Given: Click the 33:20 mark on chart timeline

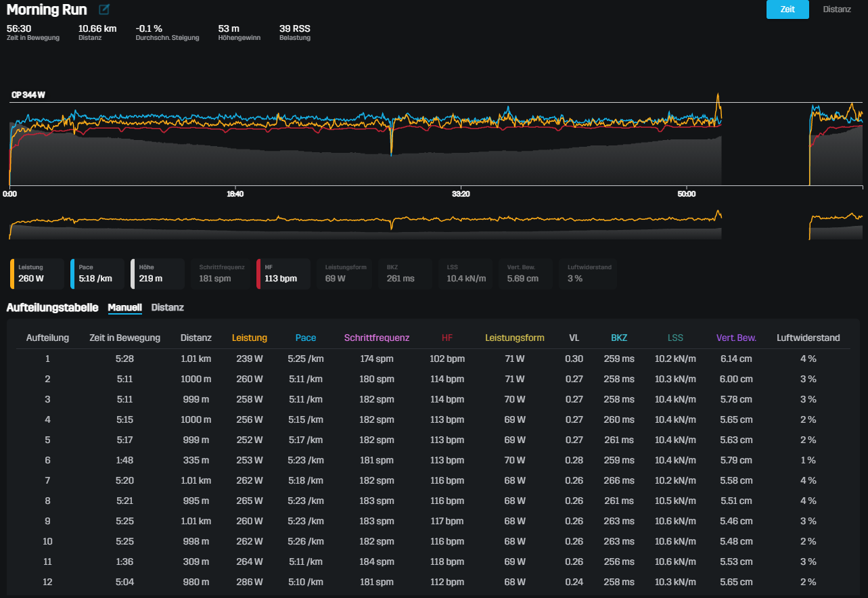Looking at the screenshot, I should coord(460,194).
